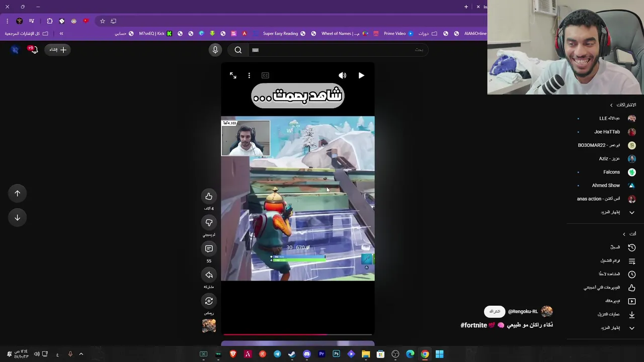Open a new browser tab with plus
Screen dimensions: 644x362
[466, 7]
